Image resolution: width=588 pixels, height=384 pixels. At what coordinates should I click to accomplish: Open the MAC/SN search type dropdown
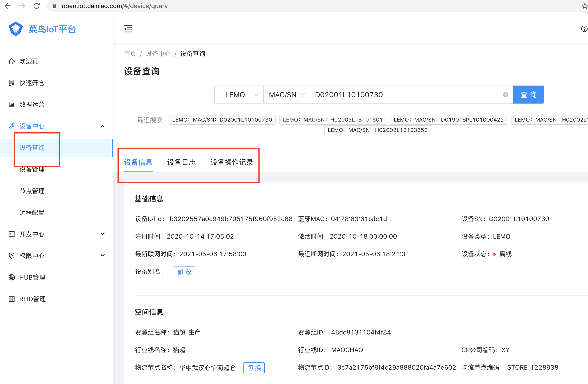point(286,95)
